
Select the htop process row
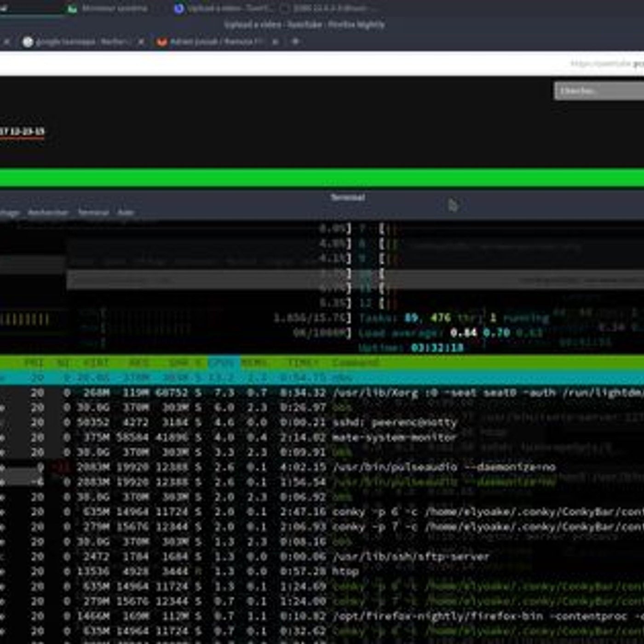322,571
